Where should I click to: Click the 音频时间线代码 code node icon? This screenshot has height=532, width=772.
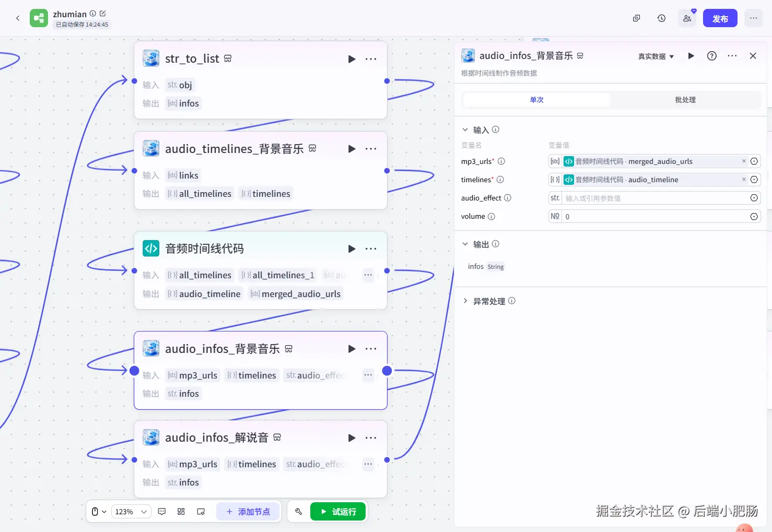[151, 249]
